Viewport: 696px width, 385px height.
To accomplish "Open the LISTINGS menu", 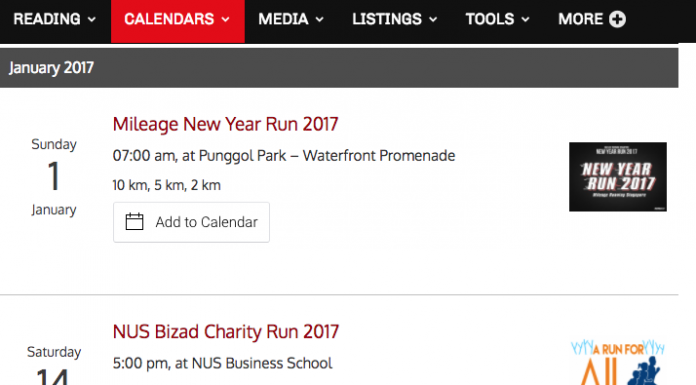I will 395,21.
